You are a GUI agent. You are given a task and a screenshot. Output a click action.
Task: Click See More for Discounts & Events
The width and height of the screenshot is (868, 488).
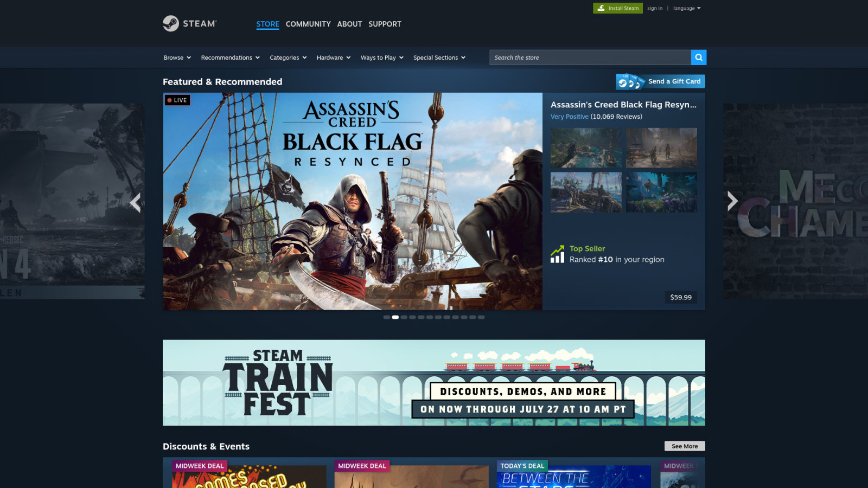click(x=685, y=446)
